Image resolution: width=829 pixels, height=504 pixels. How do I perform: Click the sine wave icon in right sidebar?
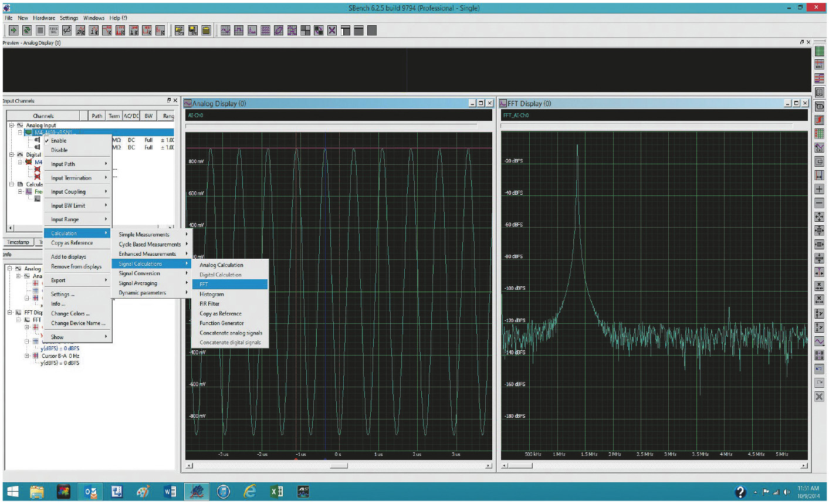point(820,341)
